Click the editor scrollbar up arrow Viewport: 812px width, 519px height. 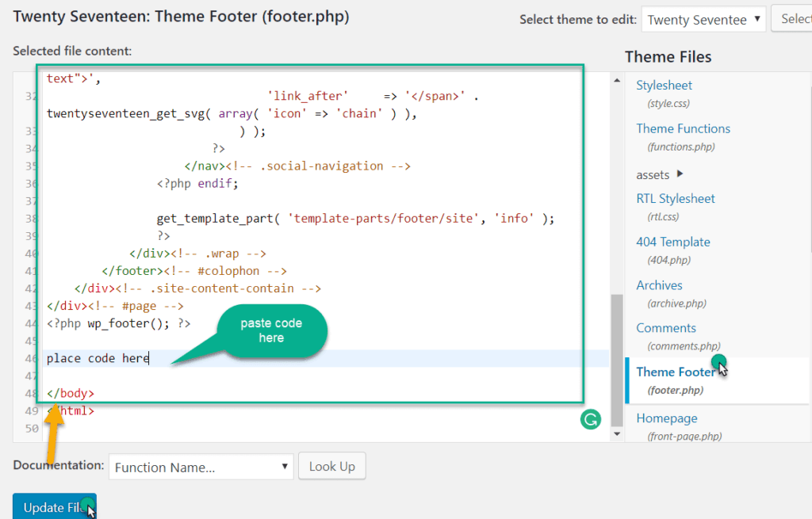[x=617, y=80]
